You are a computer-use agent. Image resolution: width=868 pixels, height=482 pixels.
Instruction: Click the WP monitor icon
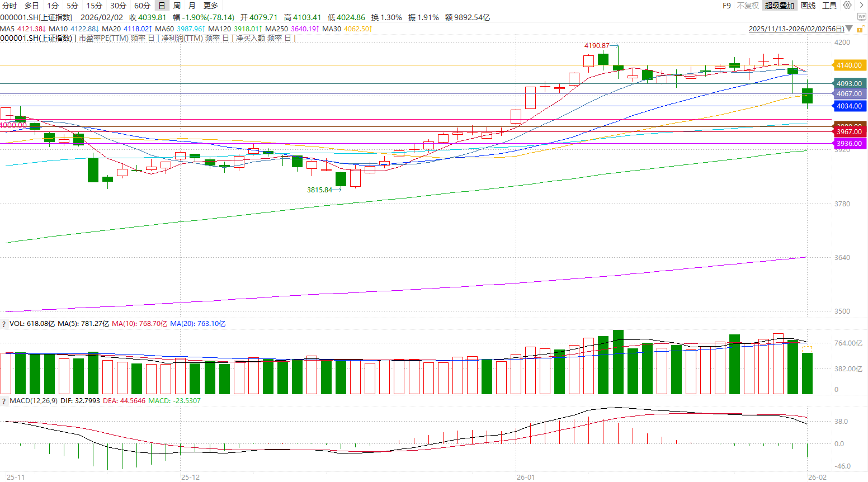click(861, 17)
